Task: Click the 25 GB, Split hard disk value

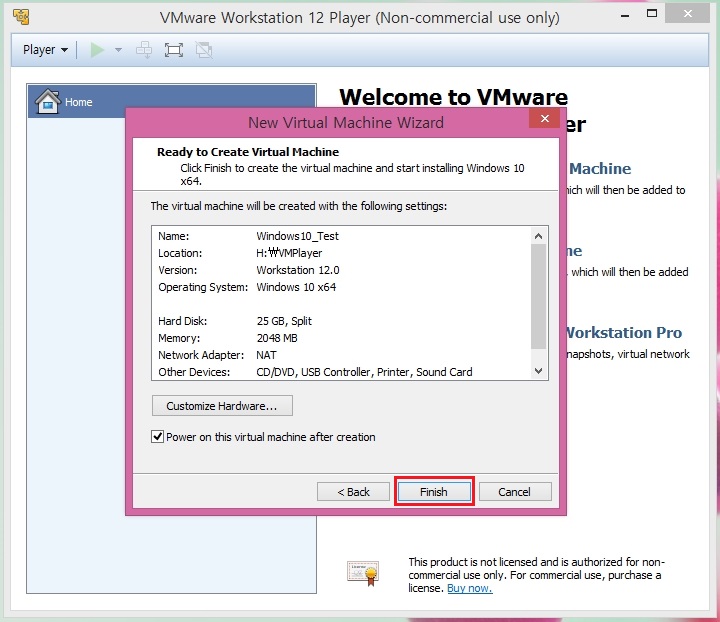Action: pos(284,321)
